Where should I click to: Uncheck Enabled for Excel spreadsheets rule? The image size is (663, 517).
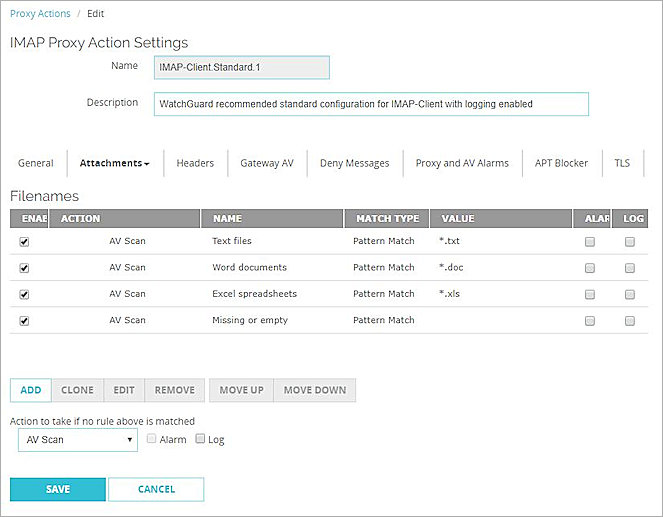coord(24,295)
